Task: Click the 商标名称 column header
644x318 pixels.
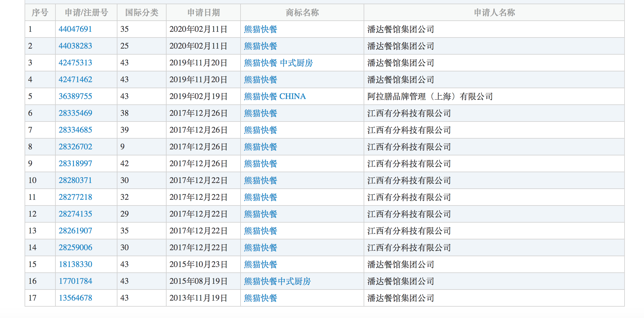Action: 302,12
